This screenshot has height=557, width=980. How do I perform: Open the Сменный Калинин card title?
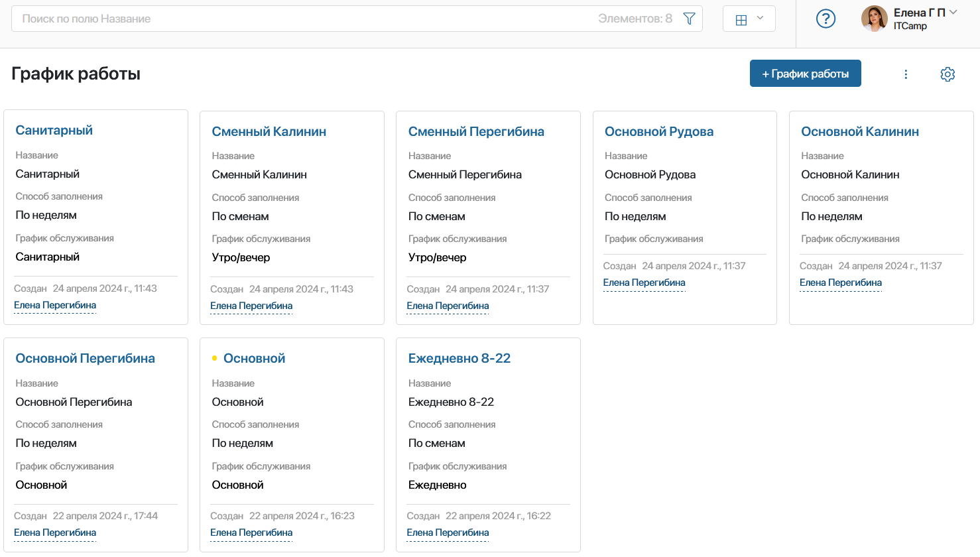269,131
